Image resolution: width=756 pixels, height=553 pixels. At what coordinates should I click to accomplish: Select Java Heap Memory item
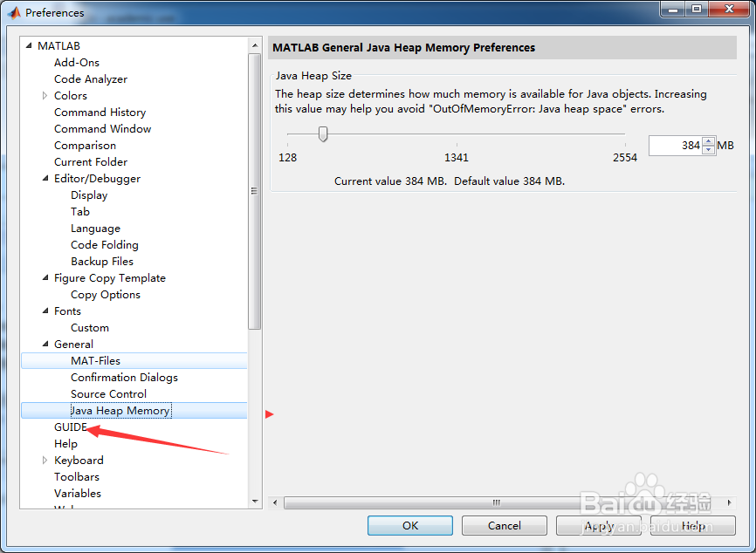pos(134,411)
